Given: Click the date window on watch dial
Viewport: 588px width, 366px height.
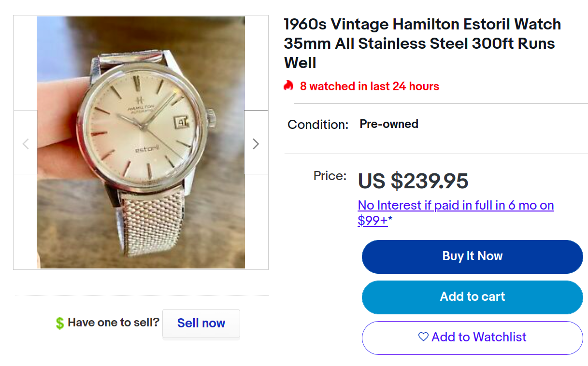Looking at the screenshot, I should [184, 123].
